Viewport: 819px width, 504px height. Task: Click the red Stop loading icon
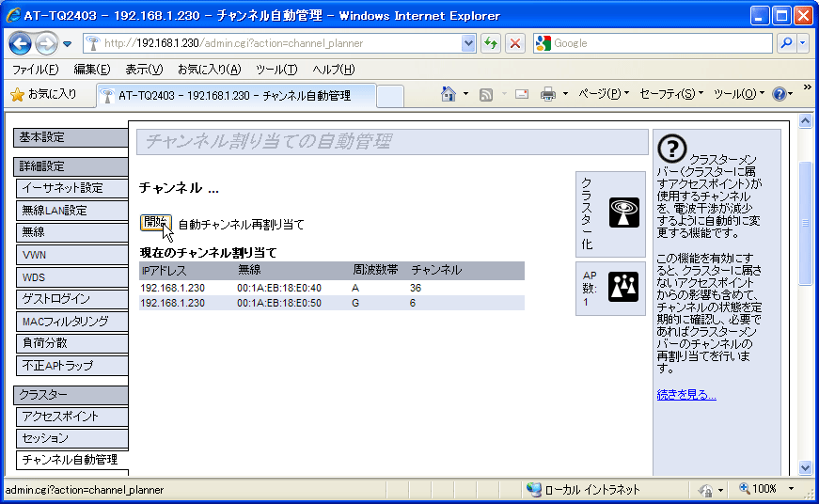515,43
